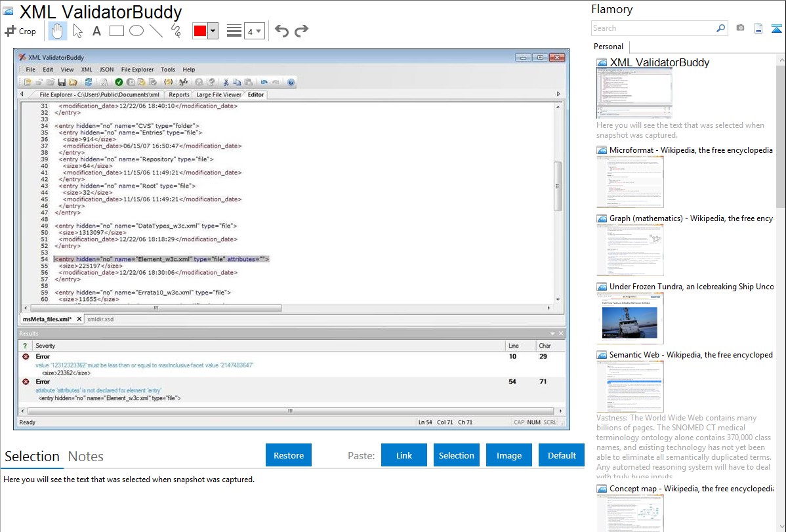Viewport: 786px width, 532px height.
Task: Open the XML ValidatorBuddy snapshot thumbnail
Action: point(634,93)
